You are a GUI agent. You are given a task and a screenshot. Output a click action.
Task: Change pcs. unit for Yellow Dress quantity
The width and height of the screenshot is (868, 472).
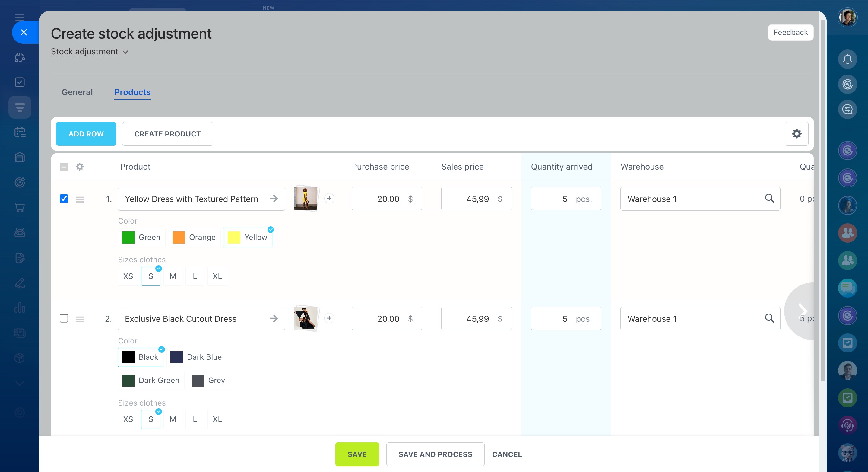click(584, 199)
